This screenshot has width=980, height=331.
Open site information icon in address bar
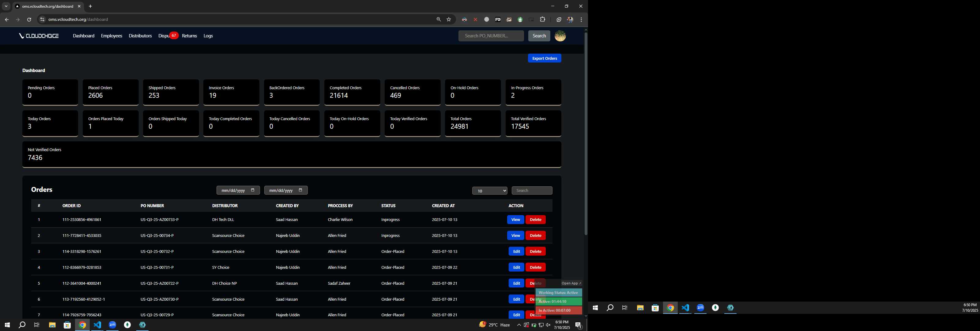tap(42, 19)
